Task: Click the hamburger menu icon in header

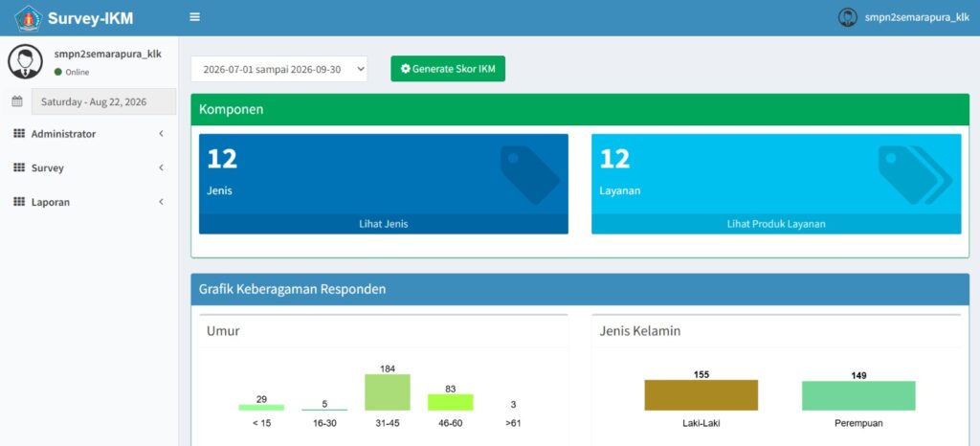Action: click(x=195, y=17)
